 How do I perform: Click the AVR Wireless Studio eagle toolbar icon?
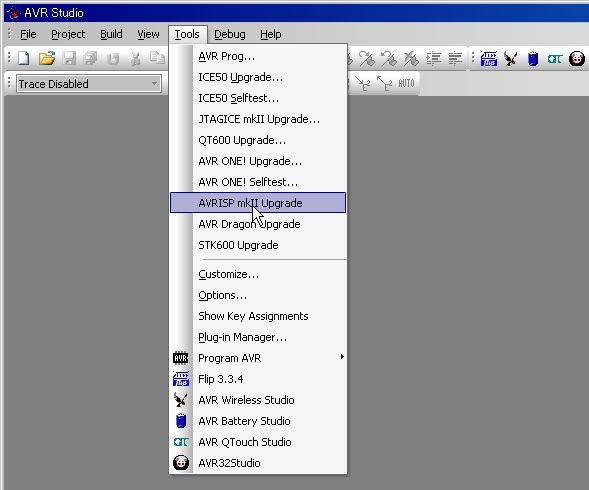(510, 59)
